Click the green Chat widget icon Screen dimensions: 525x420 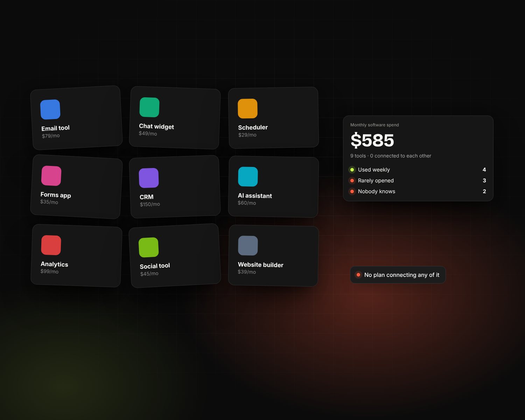click(149, 107)
